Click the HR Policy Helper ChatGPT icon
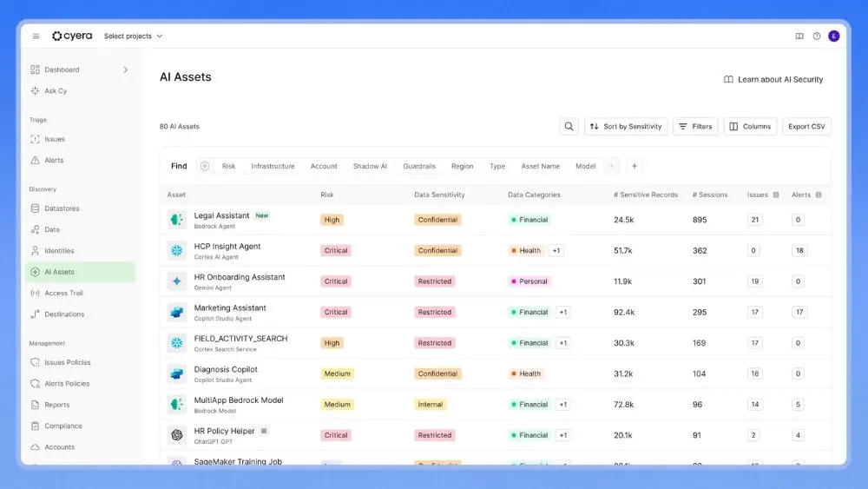This screenshot has width=868, height=489. pos(176,435)
